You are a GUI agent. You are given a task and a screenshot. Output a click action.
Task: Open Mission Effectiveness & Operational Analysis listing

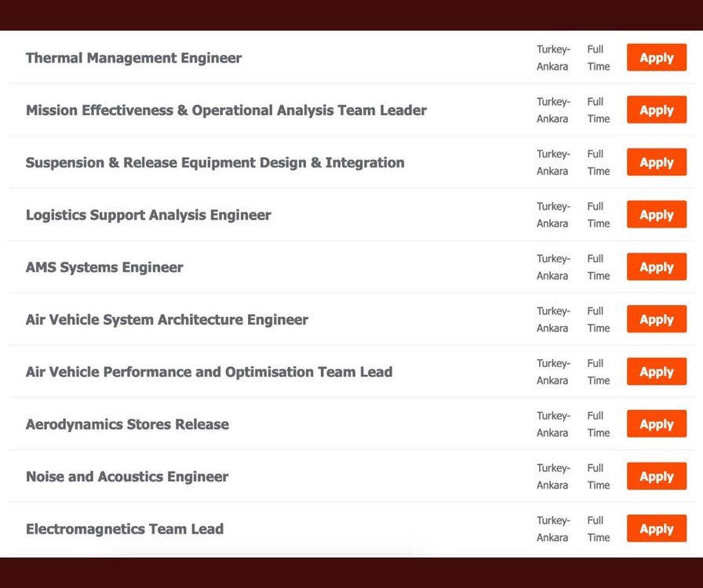pos(226,111)
